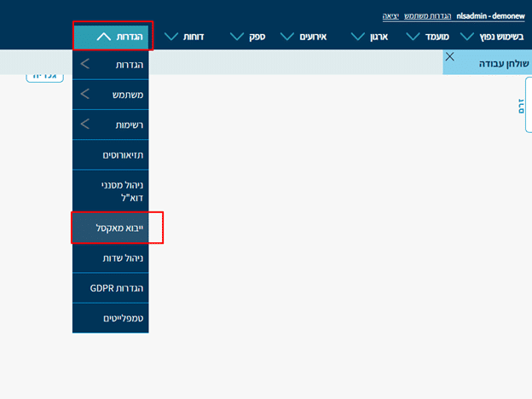Select ניהול שדות menu entry
The height and width of the screenshot is (399, 532).
[111, 258]
